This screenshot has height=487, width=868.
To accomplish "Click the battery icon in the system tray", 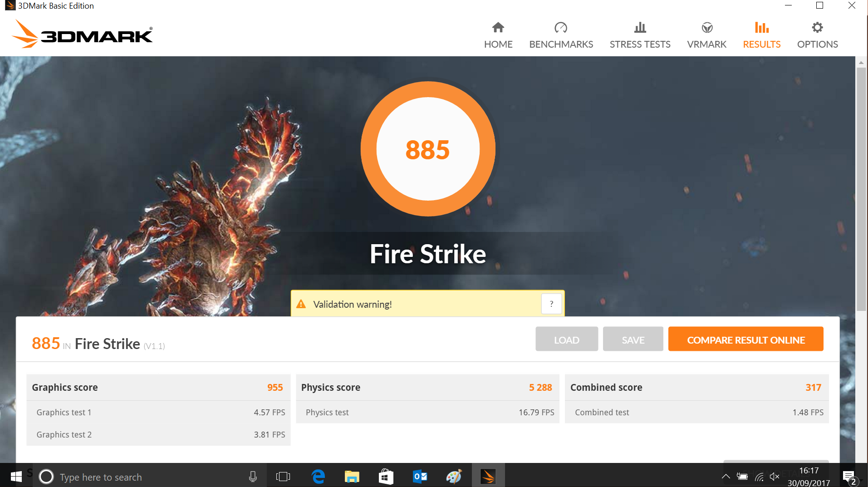I will [x=742, y=477].
